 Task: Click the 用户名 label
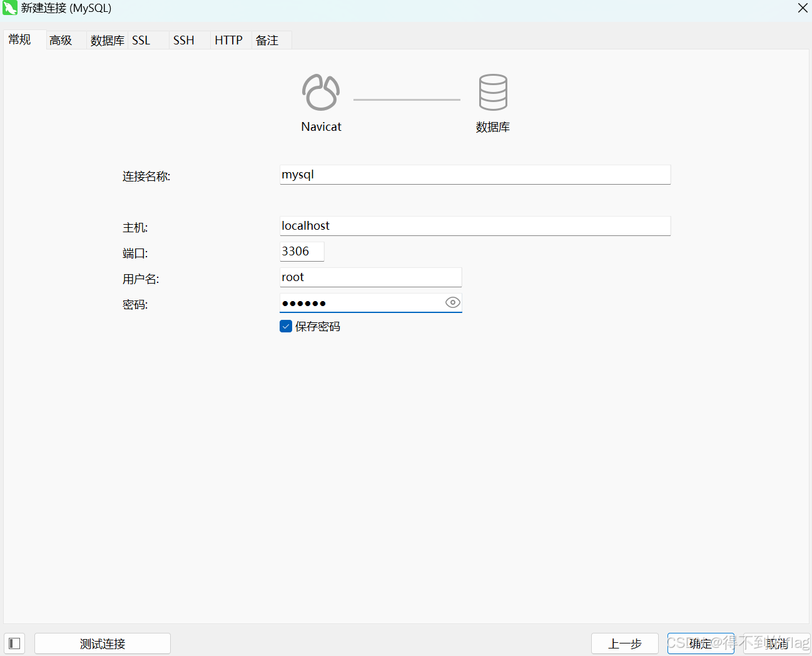click(x=141, y=279)
